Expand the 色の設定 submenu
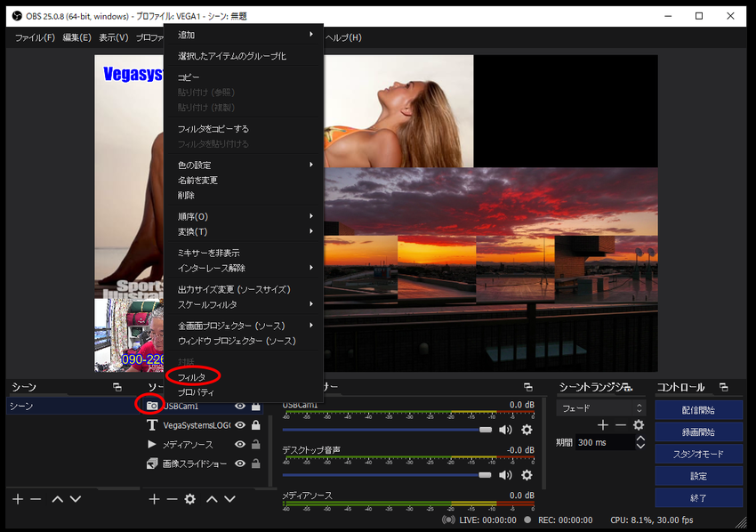 (244, 165)
